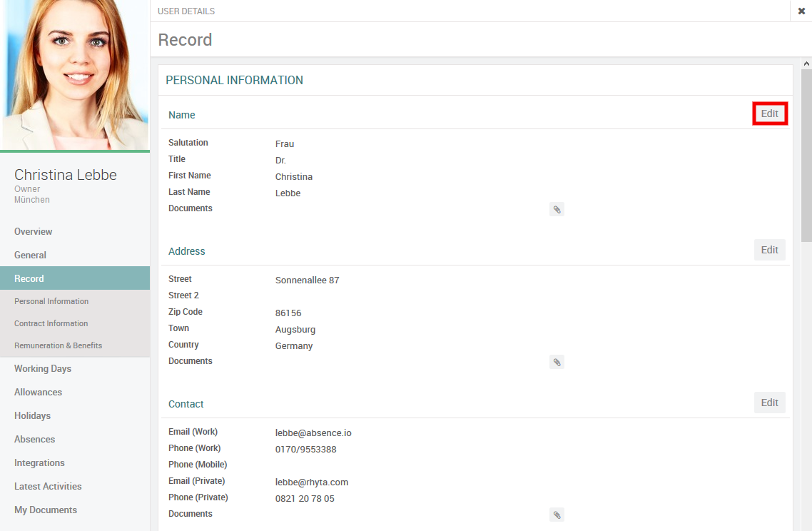Image resolution: width=812 pixels, height=531 pixels.
Task: Open the Overview menu item
Action: 34,231
